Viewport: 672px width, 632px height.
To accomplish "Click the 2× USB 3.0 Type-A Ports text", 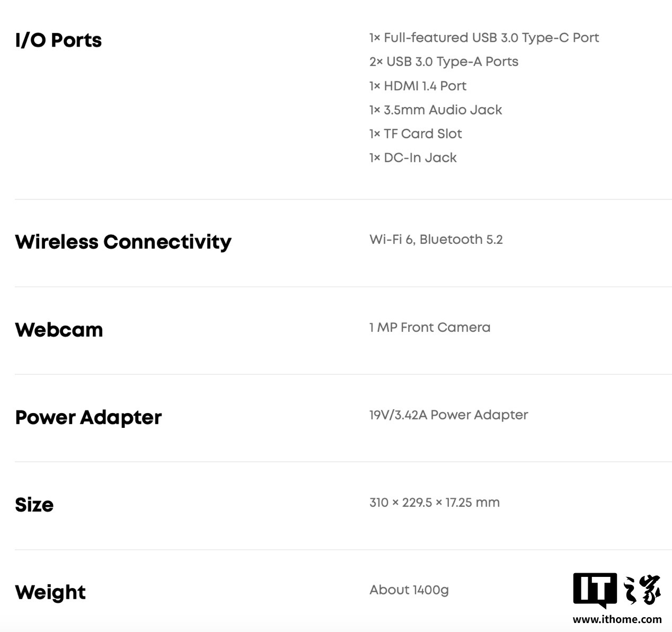I will (x=444, y=62).
